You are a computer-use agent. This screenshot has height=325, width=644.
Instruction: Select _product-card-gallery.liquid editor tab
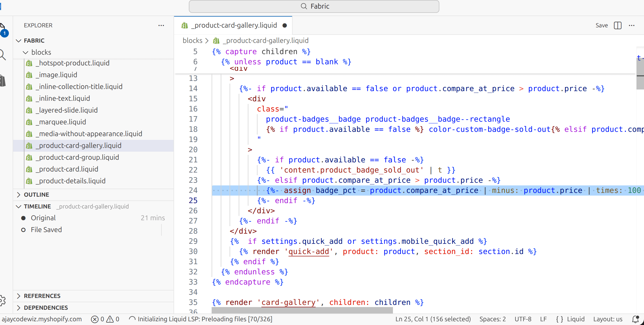click(x=233, y=25)
